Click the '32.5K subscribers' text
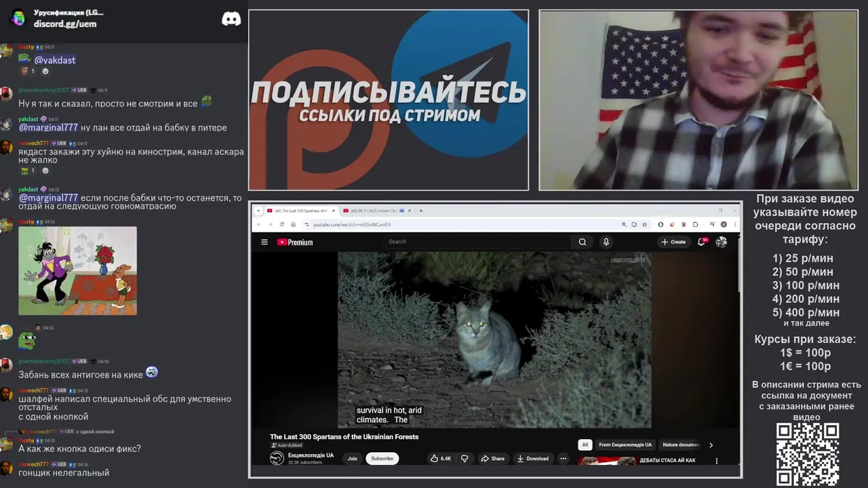The height and width of the screenshot is (488, 868). (x=305, y=463)
